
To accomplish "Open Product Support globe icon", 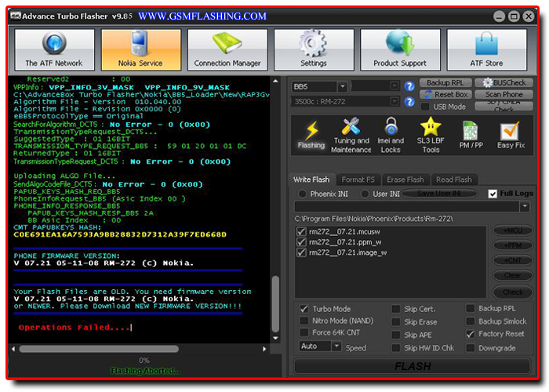I will coord(400,49).
